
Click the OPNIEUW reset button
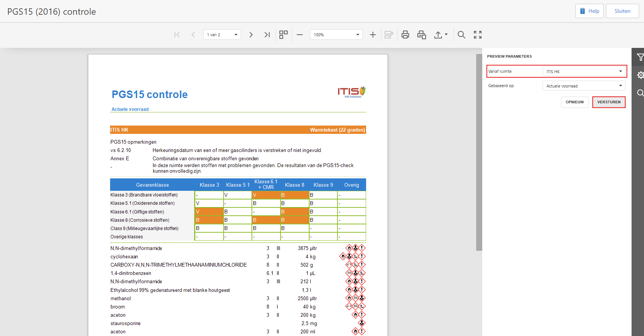tap(575, 102)
